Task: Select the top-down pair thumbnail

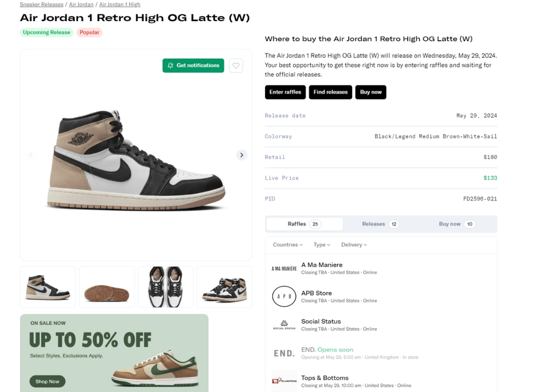Action: click(166, 287)
